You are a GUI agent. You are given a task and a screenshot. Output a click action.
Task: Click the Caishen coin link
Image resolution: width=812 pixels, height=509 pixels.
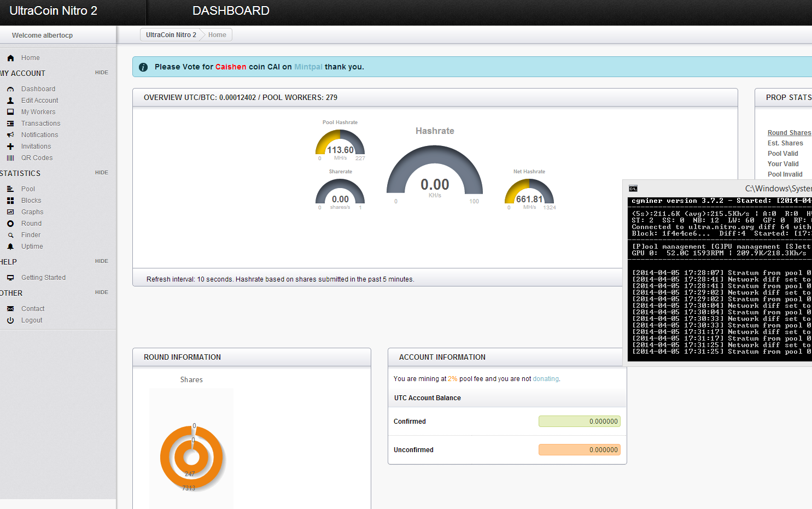231,67
